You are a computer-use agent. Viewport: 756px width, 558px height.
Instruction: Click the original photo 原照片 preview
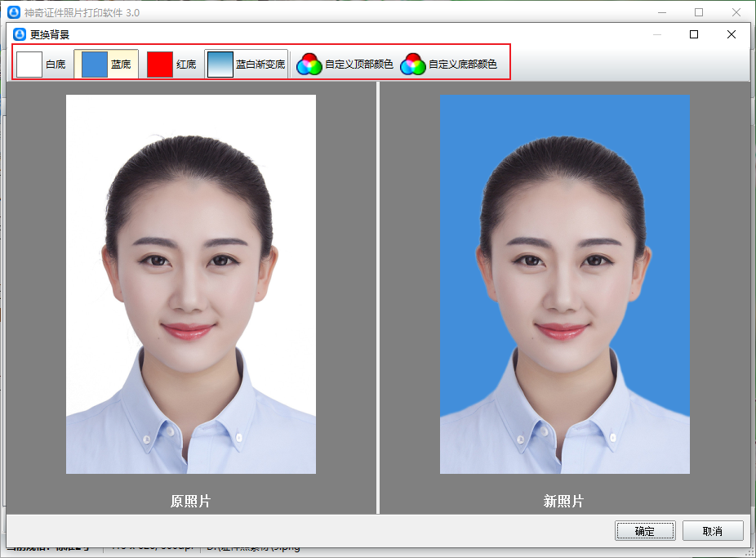point(191,284)
